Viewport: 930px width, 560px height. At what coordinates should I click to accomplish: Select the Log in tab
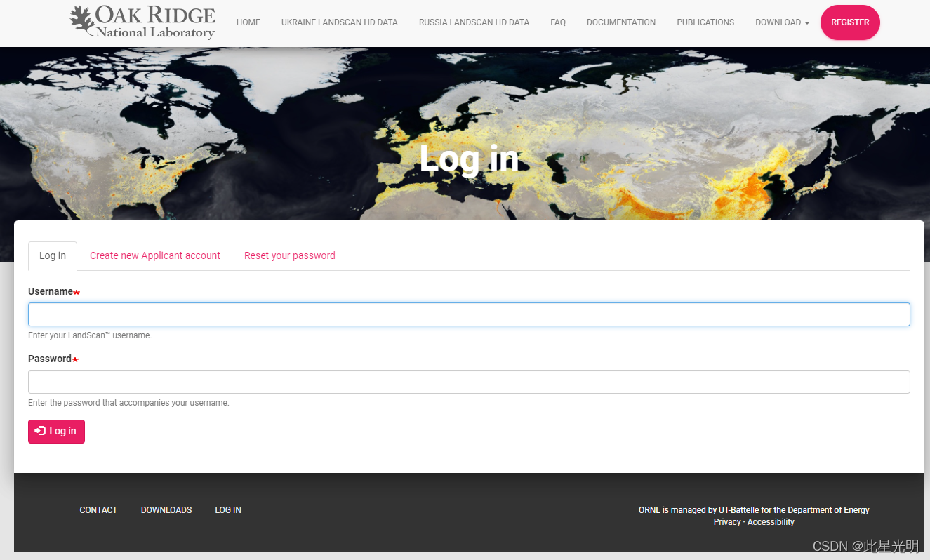click(53, 255)
